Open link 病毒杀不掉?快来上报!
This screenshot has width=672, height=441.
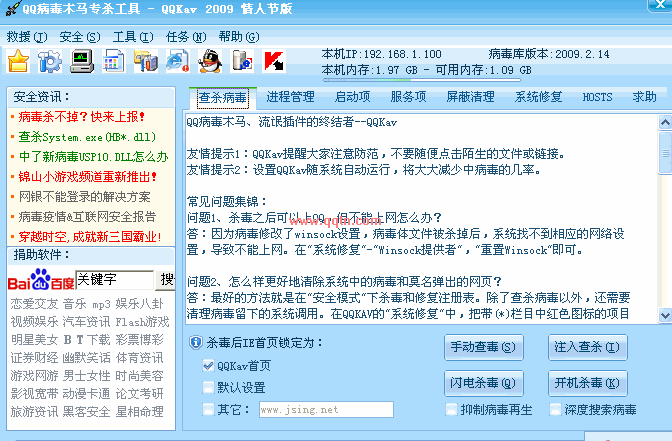tap(81, 117)
